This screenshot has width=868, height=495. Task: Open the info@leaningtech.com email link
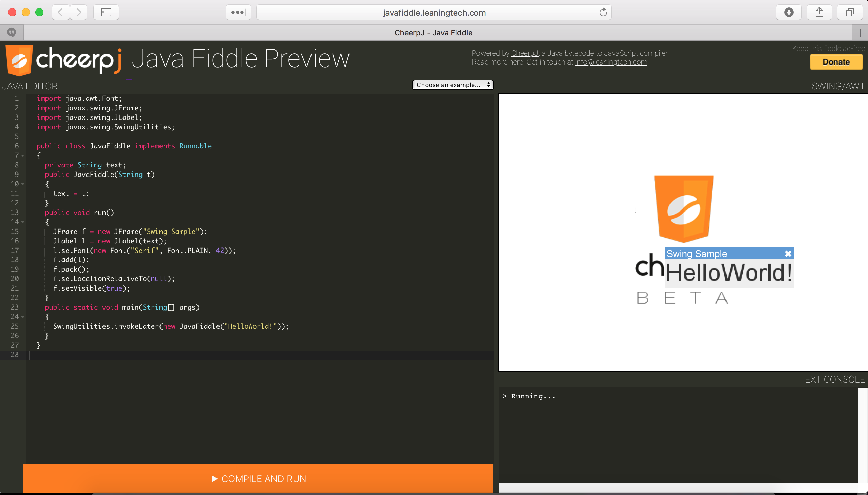click(x=611, y=62)
